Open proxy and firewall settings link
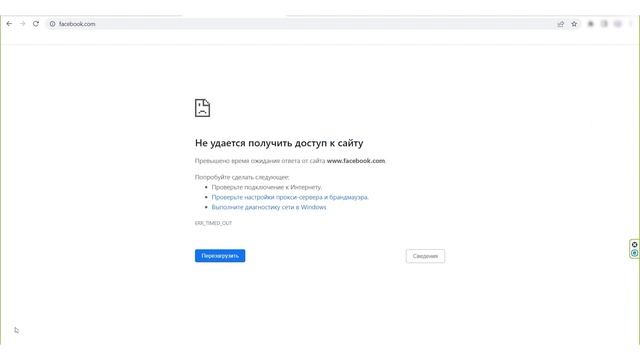The image size is (640, 360). point(290,197)
